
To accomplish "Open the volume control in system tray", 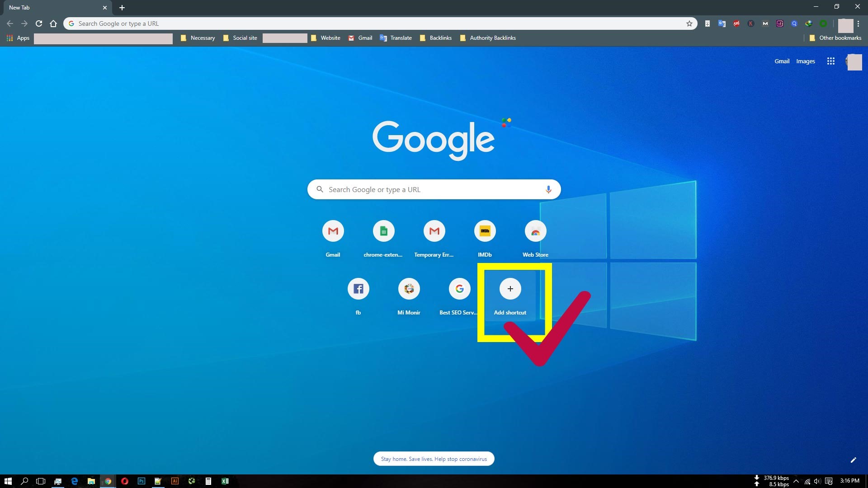I will [x=817, y=481].
